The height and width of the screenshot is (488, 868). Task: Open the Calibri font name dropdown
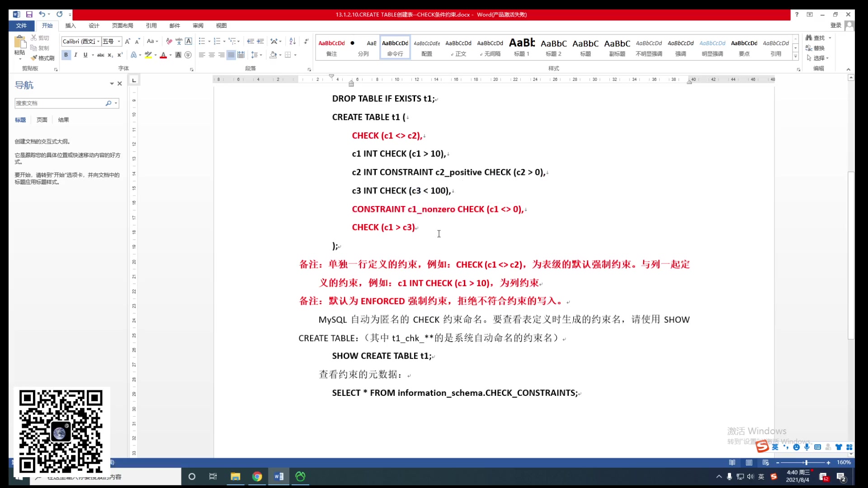click(99, 42)
